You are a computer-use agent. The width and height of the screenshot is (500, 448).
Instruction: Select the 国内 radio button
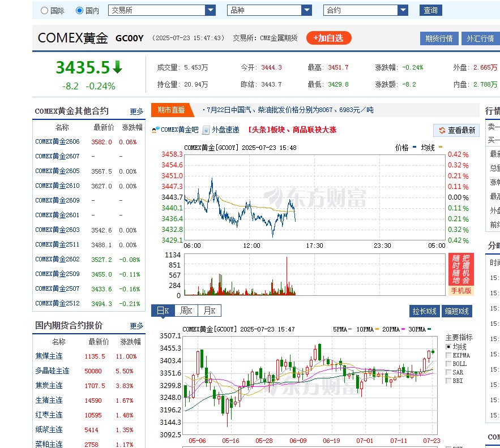(x=79, y=11)
